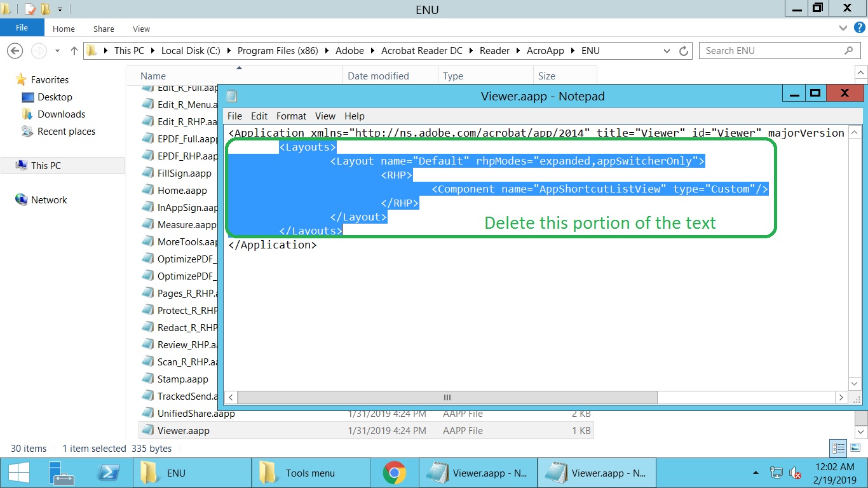The image size is (868, 488).
Task: Navigate to Adobe via the breadcrumb bar
Action: tap(350, 50)
